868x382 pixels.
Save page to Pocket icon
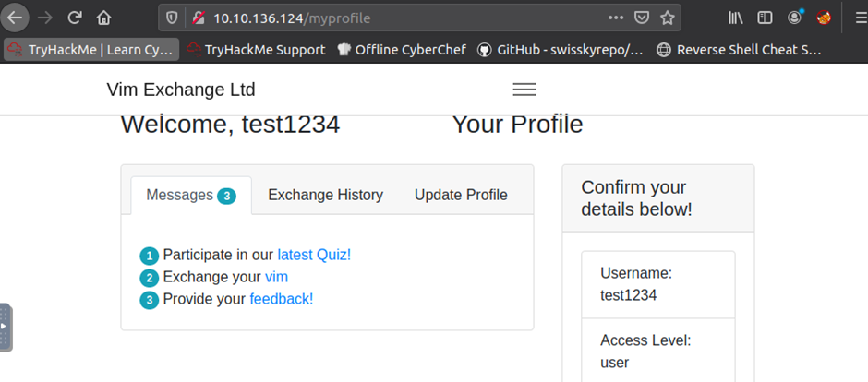point(641,18)
